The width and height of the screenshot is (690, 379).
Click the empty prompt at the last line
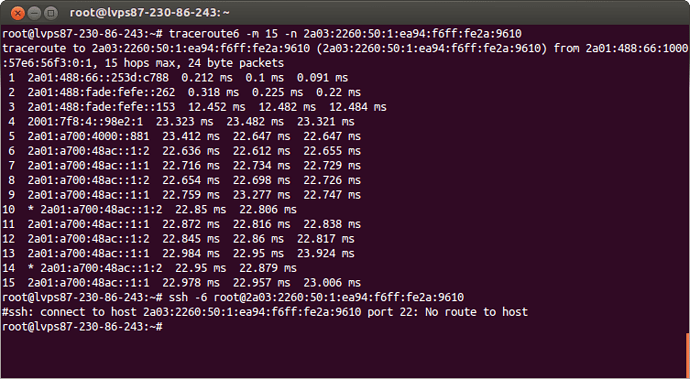[x=83, y=327]
